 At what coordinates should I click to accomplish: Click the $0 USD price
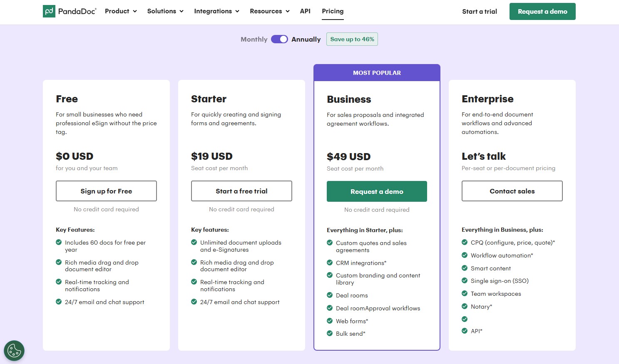pyautogui.click(x=75, y=156)
